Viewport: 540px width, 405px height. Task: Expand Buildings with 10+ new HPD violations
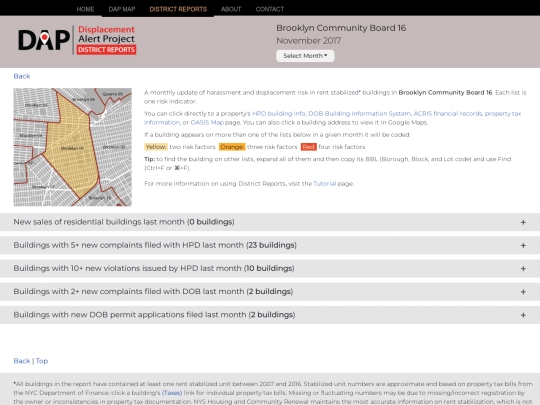[x=270, y=268]
